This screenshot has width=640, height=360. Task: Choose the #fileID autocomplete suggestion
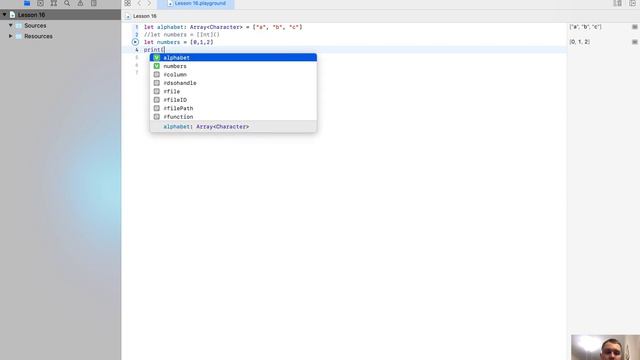tap(233, 100)
